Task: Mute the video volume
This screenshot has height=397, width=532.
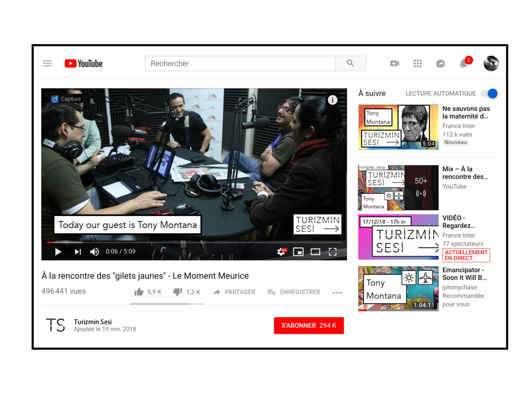Action: click(94, 252)
